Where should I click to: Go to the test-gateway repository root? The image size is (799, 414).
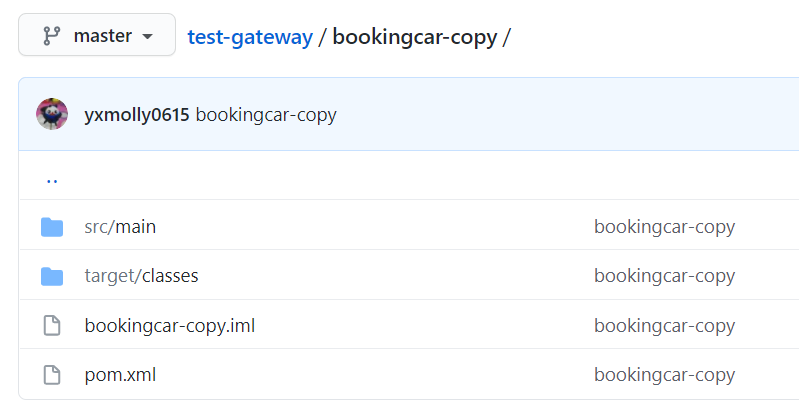coord(250,37)
